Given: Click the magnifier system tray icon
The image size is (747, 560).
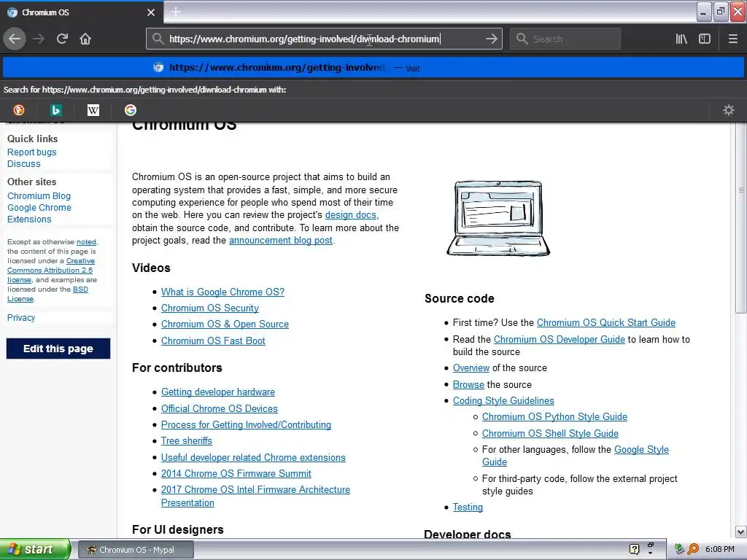Looking at the screenshot, I should (693, 550).
